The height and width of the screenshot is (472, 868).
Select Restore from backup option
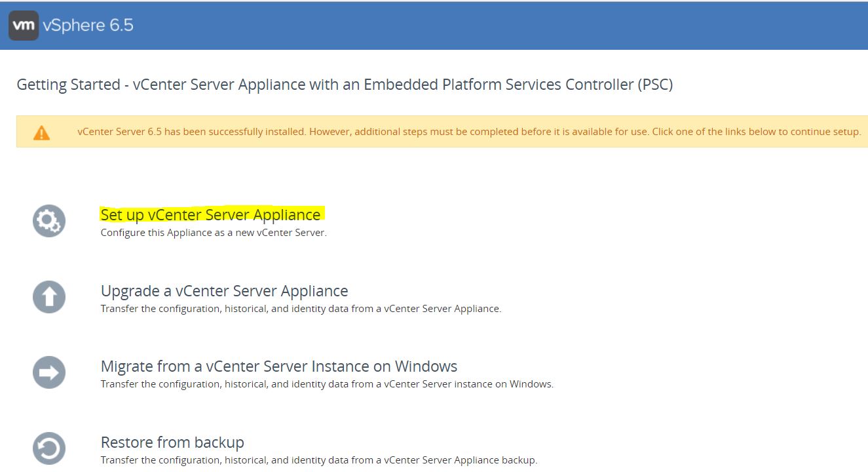pos(172,442)
